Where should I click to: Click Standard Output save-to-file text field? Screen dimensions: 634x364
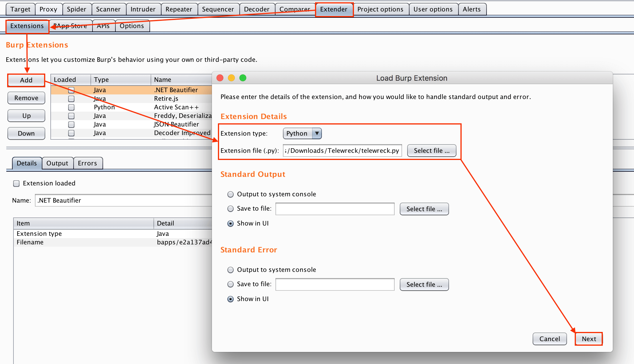click(335, 209)
